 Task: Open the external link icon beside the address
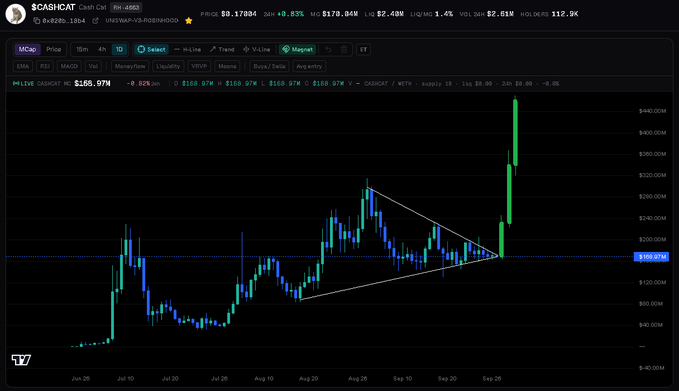95,21
